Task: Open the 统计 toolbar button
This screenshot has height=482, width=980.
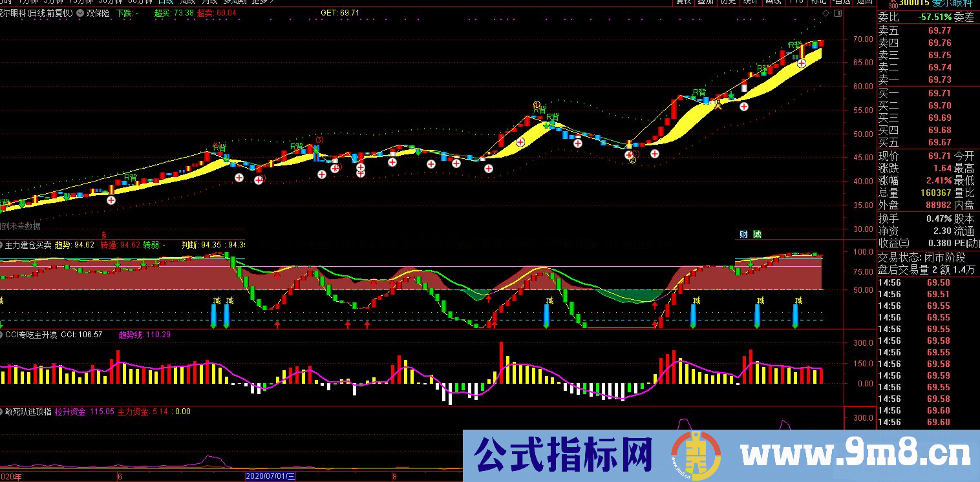Action: [x=751, y=2]
